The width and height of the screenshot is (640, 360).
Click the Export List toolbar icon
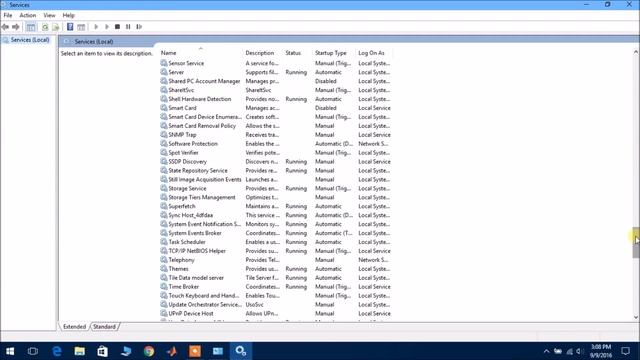click(x=56, y=27)
